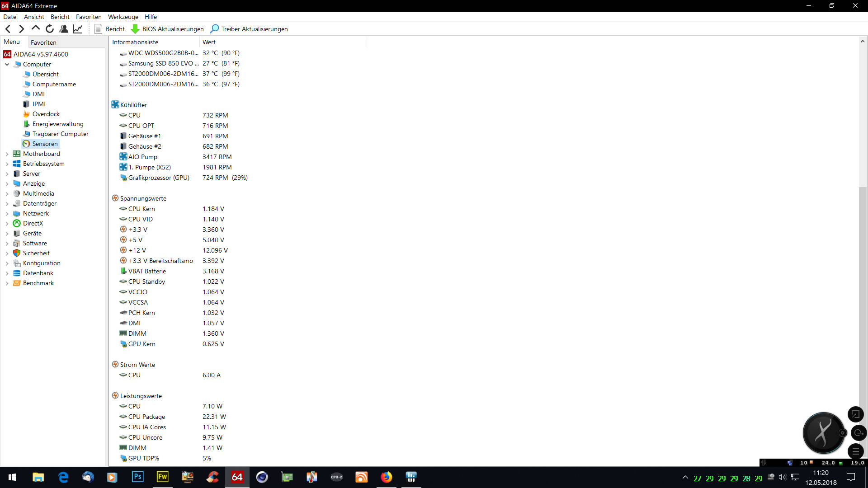868x488 pixels.
Task: Collapse the Computer tree node
Action: [x=7, y=64]
